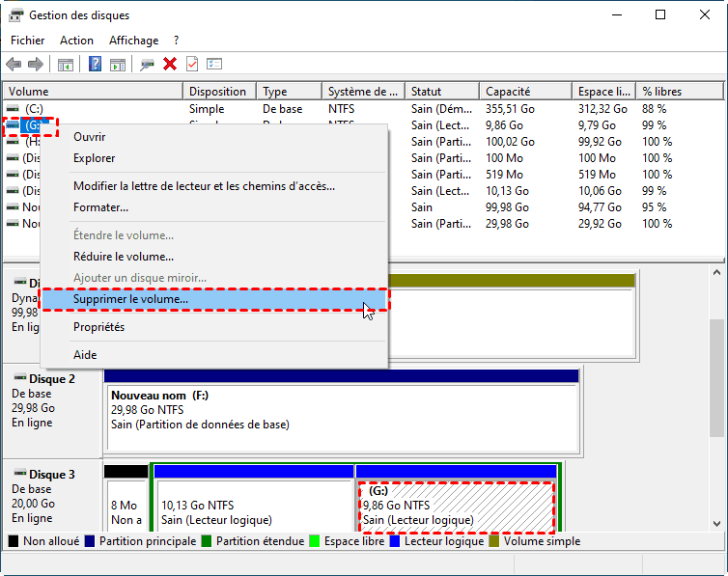Viewport: 728px width, 576px height.
Task: Sort by the Statut column header
Action: (442, 92)
